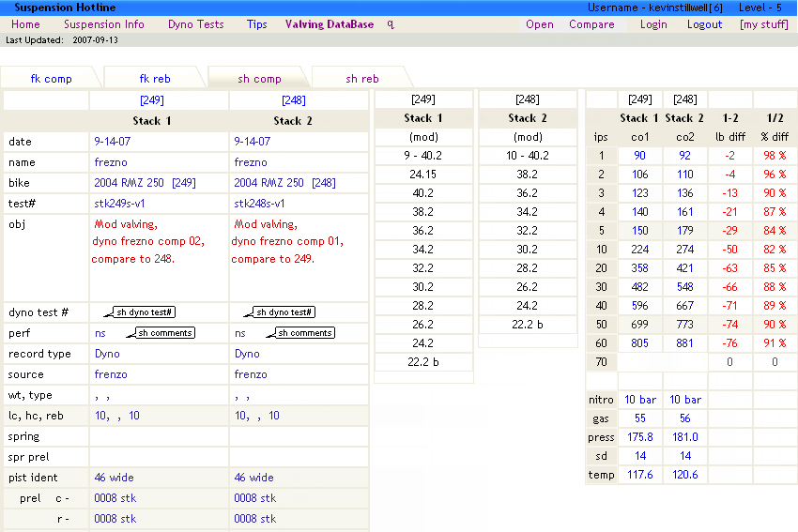Screen dimensions: 798x532
Task: Click the 'sh comments' callout in Stack 1
Action: [165, 333]
